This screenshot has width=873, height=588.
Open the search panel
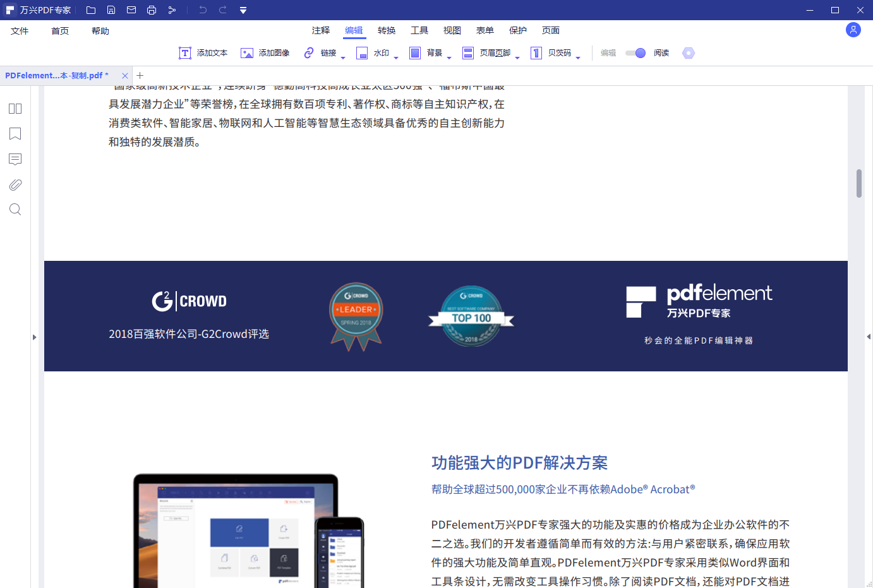click(15, 209)
